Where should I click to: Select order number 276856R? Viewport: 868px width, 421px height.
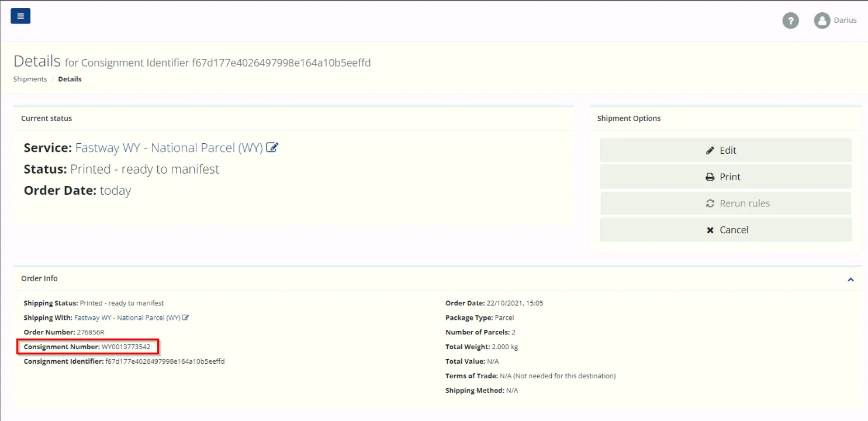point(91,332)
